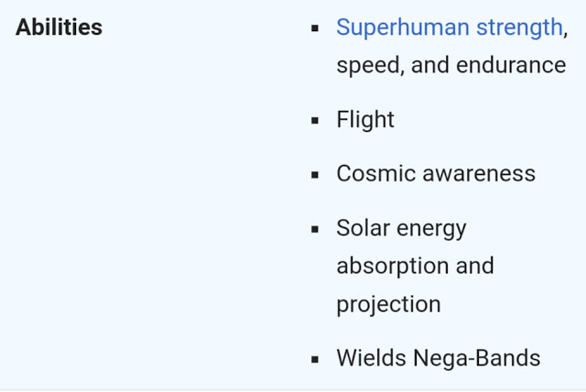This screenshot has height=392, width=586.
Task: Click the Flight list item
Action: (x=365, y=120)
